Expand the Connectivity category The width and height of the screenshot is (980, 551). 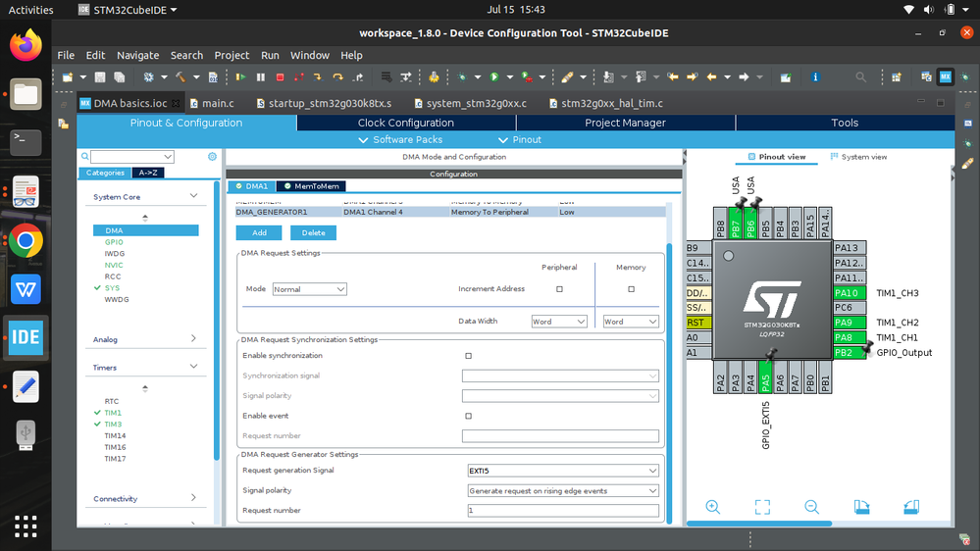tap(193, 498)
